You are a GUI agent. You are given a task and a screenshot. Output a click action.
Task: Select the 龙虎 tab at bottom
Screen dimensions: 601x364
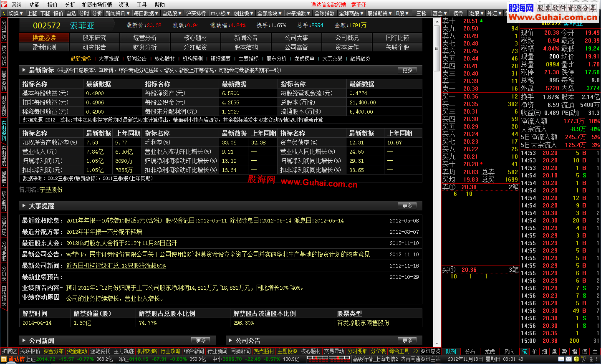(x=490, y=351)
